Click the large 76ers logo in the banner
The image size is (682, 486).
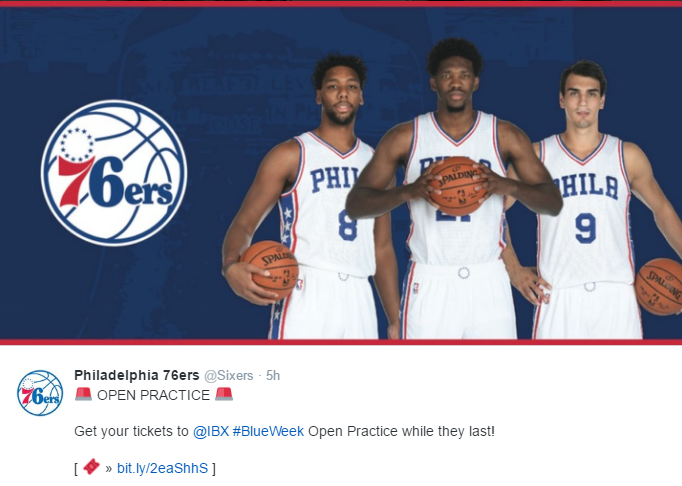(114, 173)
